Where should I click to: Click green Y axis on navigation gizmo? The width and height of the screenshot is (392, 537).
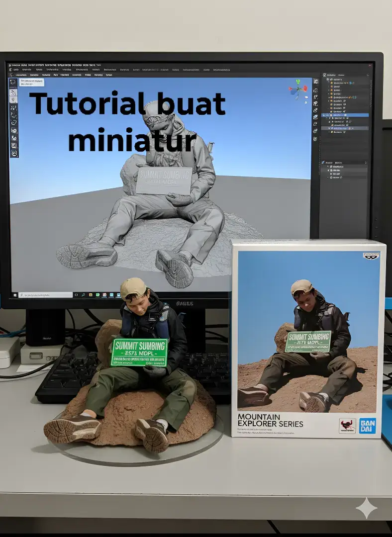298,82
